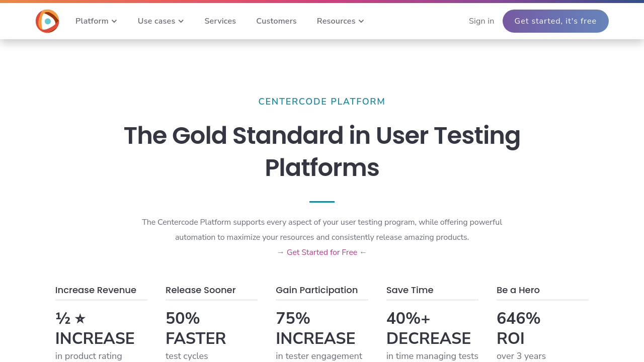Click the half-star increase statistic

pos(95,328)
